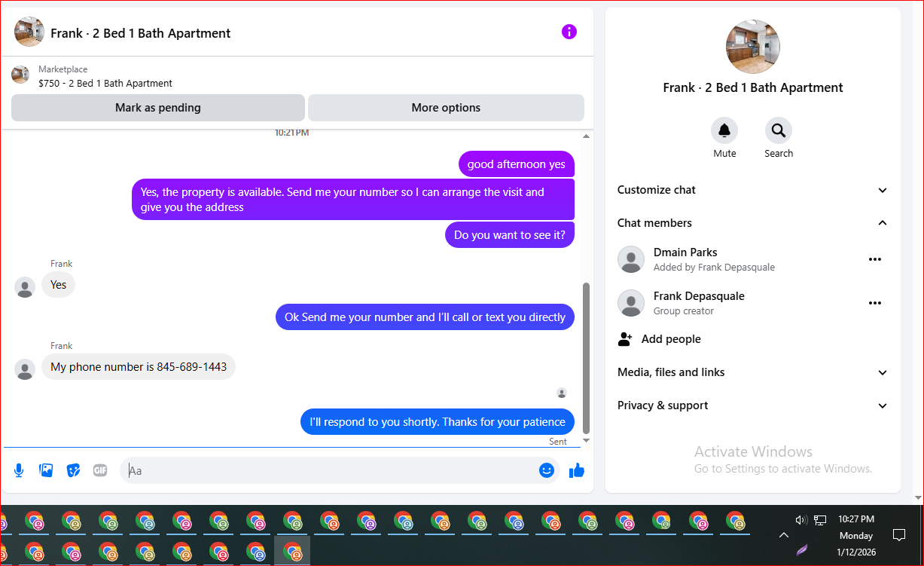Open the emoji smiley picker
Viewport: 924px width, 566px height.
pyautogui.click(x=547, y=470)
